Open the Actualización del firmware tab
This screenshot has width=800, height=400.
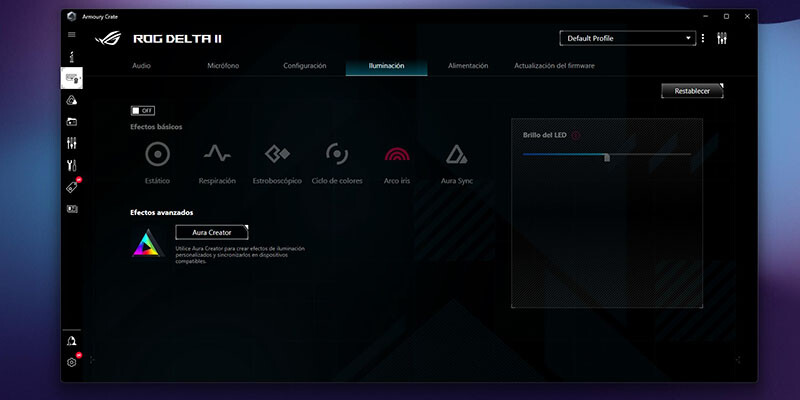(554, 66)
